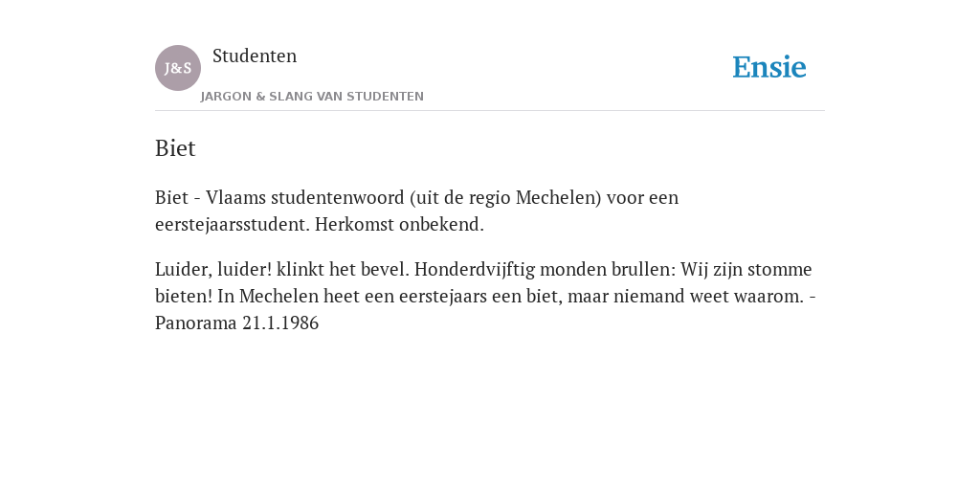Image resolution: width=980 pixels, height=490 pixels.
Task: Click the Studenten author name
Action: point(255,56)
